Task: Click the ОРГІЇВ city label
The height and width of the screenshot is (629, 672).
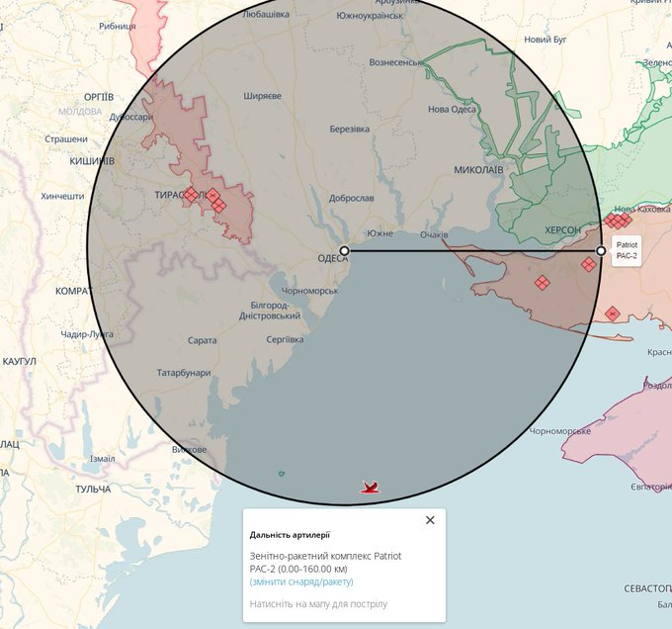Action: (x=99, y=97)
